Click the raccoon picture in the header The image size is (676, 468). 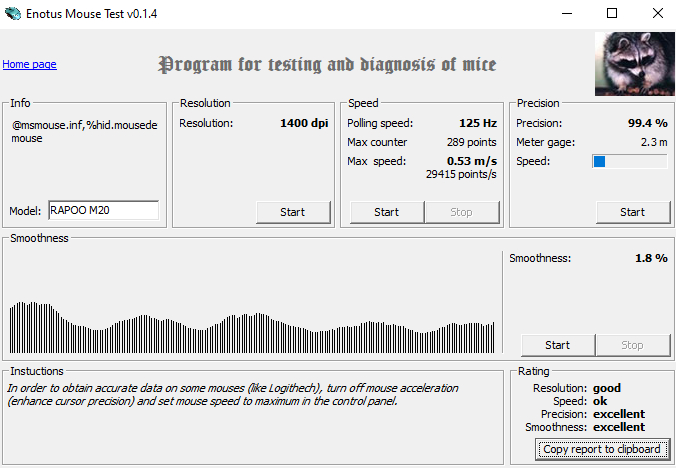(x=632, y=63)
